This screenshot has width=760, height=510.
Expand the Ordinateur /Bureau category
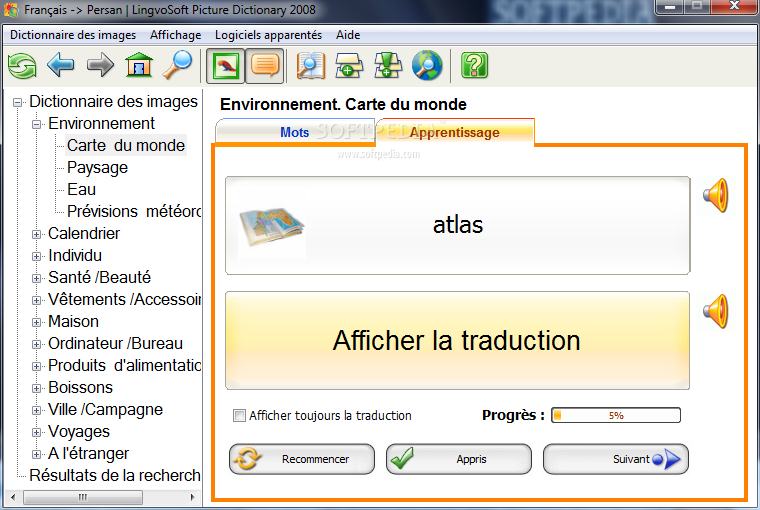click(37, 344)
